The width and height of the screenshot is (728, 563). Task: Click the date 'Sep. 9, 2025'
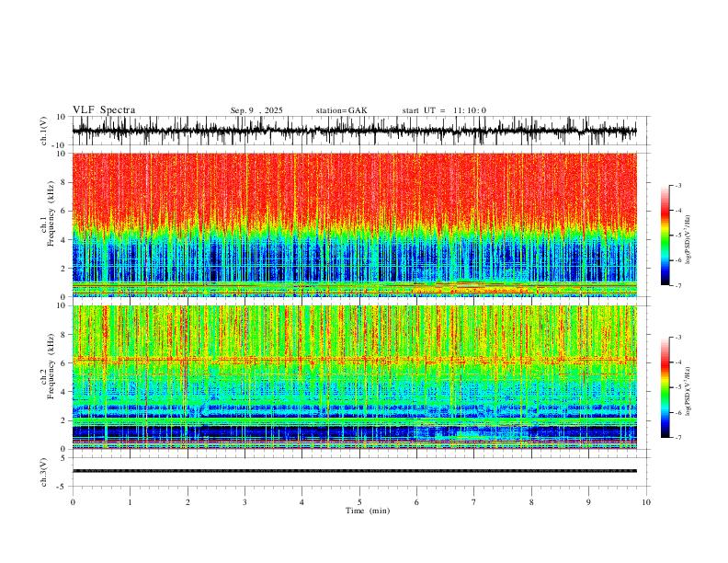click(256, 110)
